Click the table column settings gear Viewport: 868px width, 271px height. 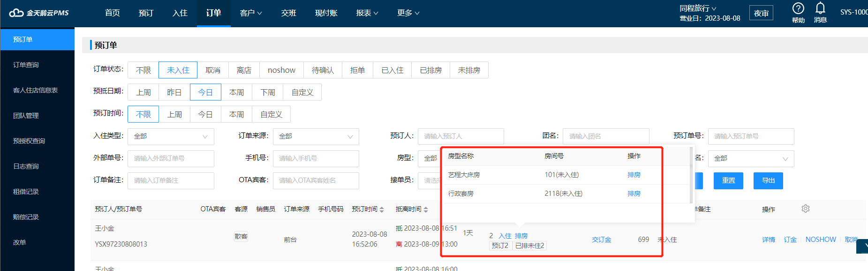click(806, 209)
